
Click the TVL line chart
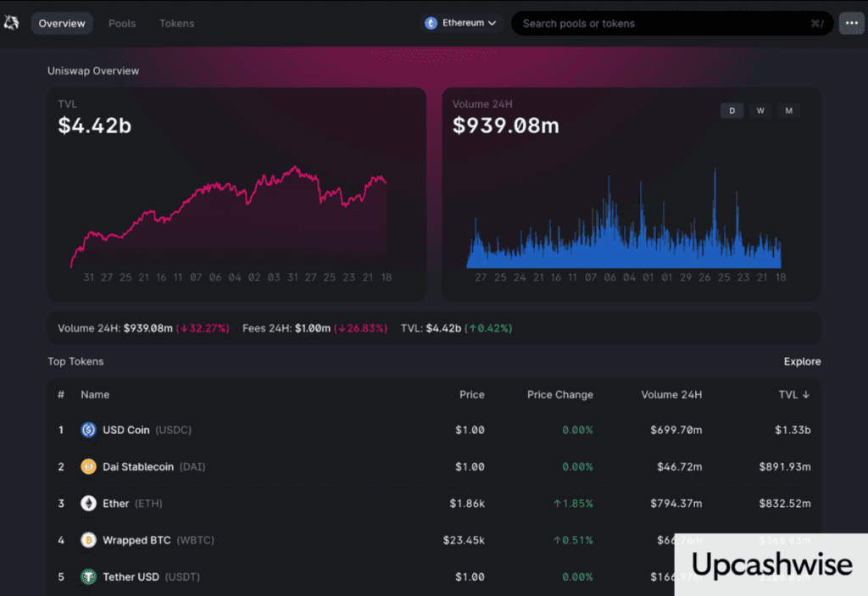[x=229, y=218]
